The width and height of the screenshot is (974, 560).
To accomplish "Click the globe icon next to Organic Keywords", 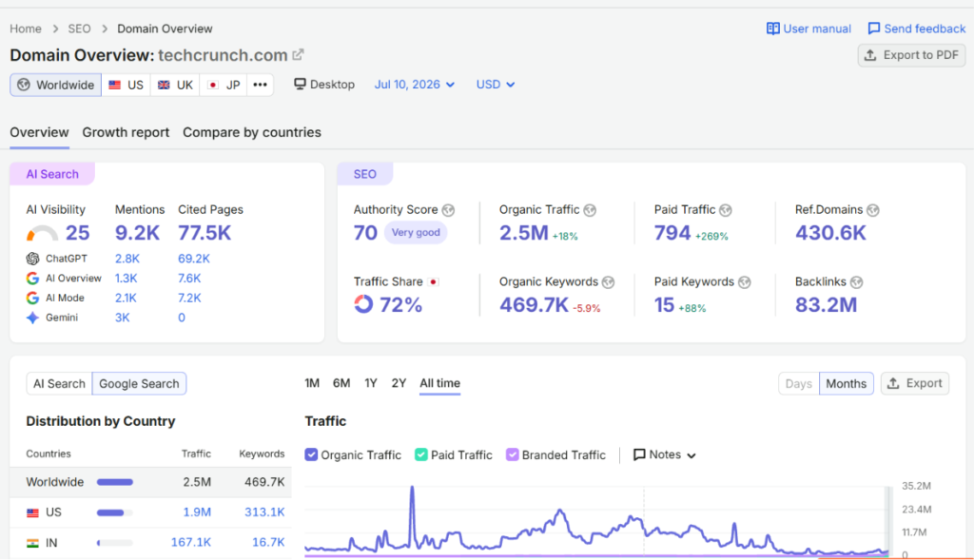I will click(x=608, y=282).
